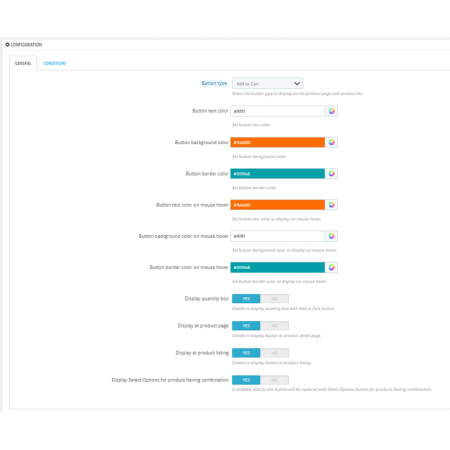Select the General tab

(23, 63)
